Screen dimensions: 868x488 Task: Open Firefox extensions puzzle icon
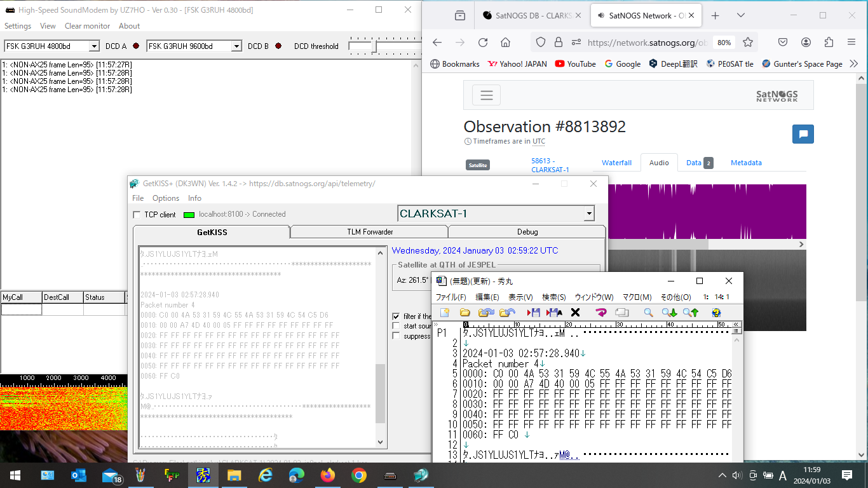(x=829, y=43)
